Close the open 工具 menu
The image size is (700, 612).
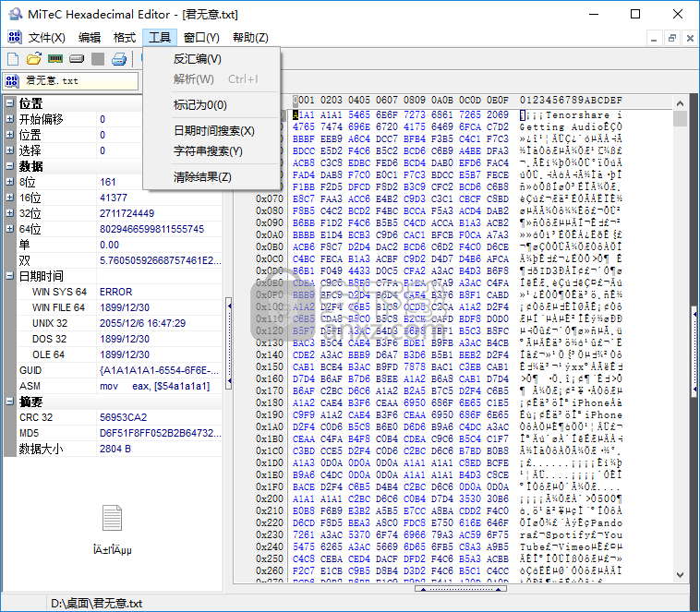point(160,38)
